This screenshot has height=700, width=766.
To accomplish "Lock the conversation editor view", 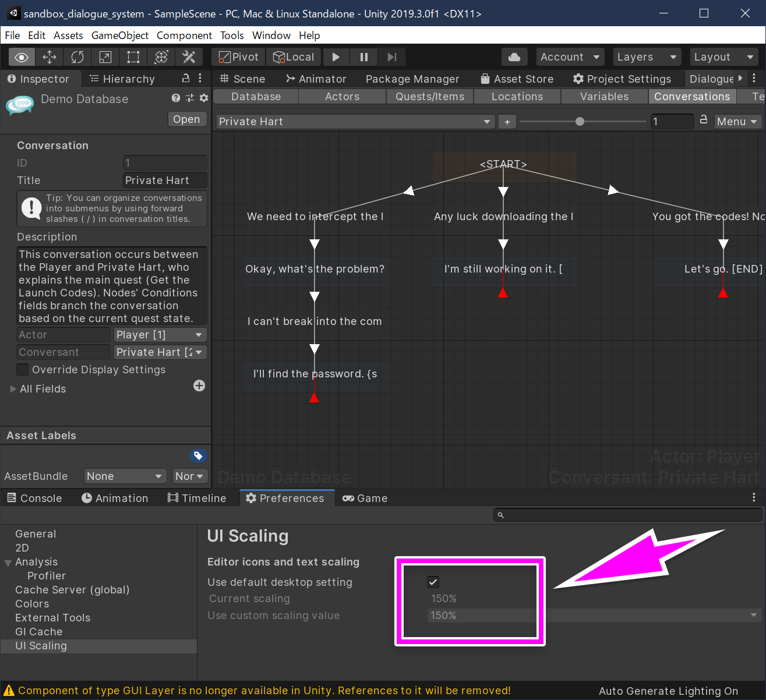I will click(x=704, y=120).
